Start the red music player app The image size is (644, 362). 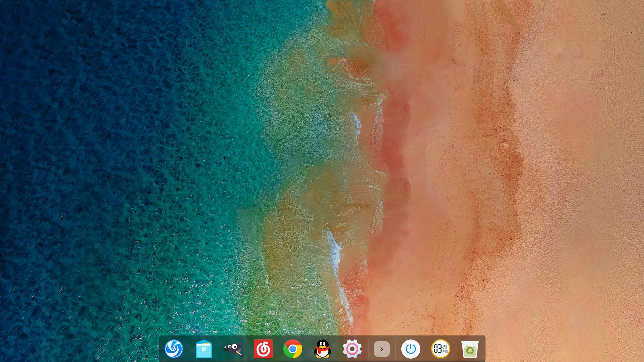[263, 349]
